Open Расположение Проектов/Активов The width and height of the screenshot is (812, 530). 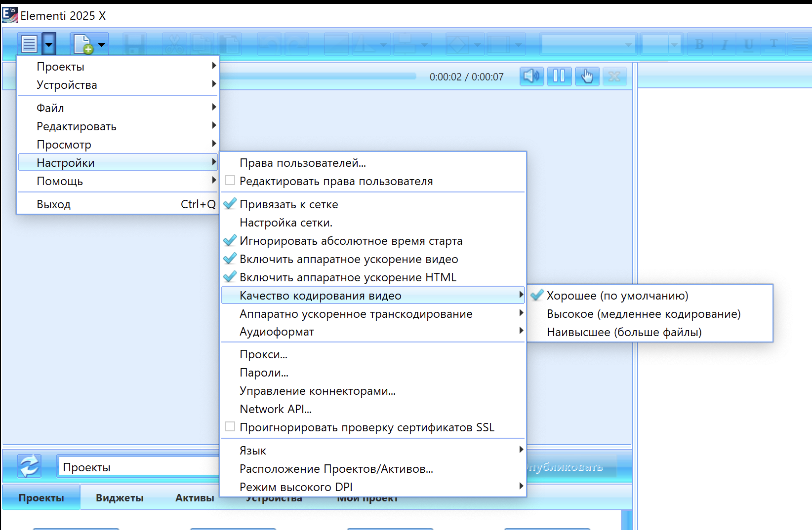click(373, 469)
